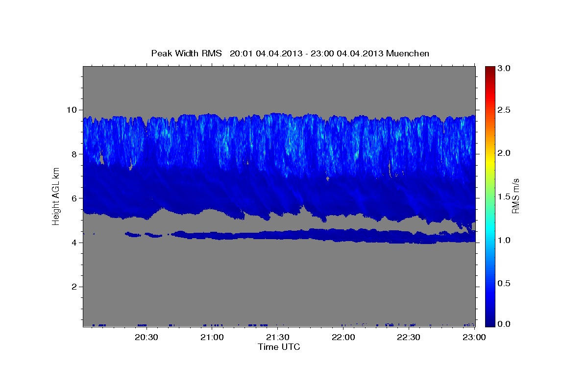This screenshot has height=392, width=588.
Task: Click the plot title 'Peak Width RMS'
Action: [186, 53]
